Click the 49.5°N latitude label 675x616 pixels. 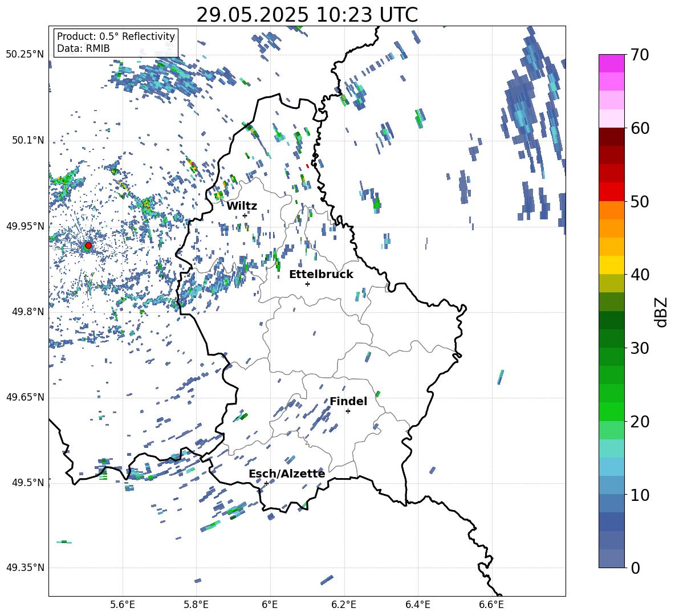[x=27, y=483]
